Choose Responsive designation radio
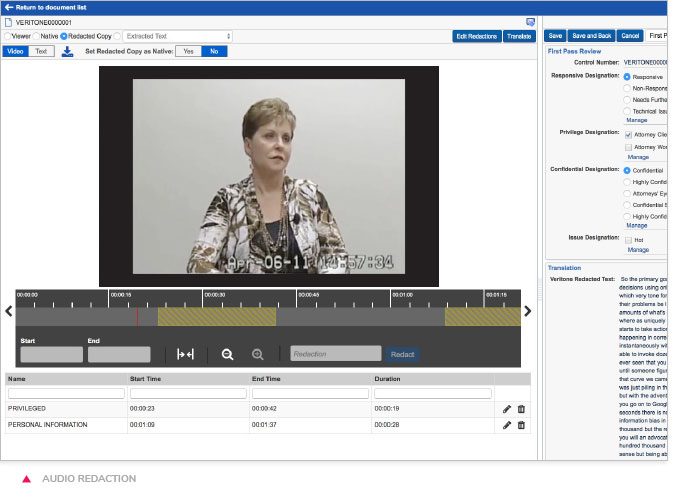The image size is (700, 500). 627,77
